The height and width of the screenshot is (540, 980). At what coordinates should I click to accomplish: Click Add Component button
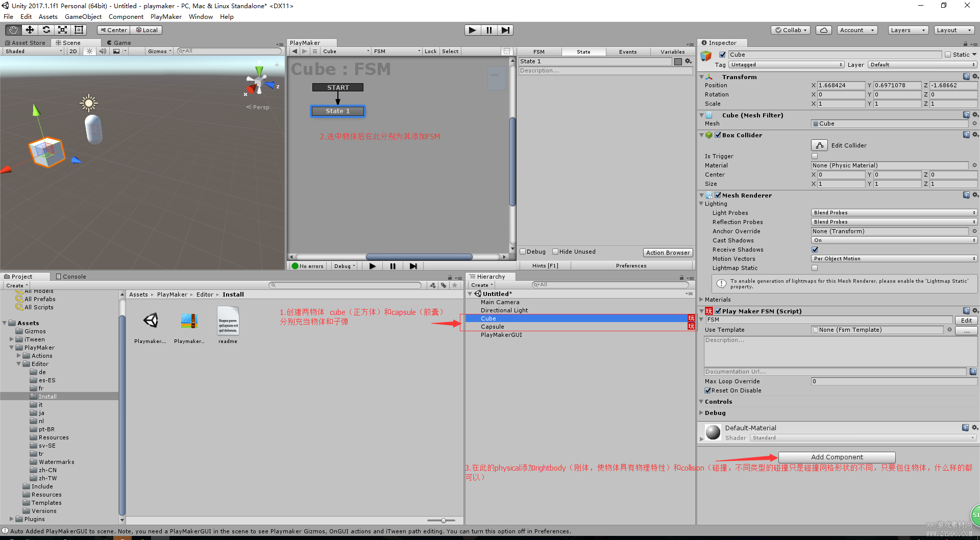click(x=837, y=457)
